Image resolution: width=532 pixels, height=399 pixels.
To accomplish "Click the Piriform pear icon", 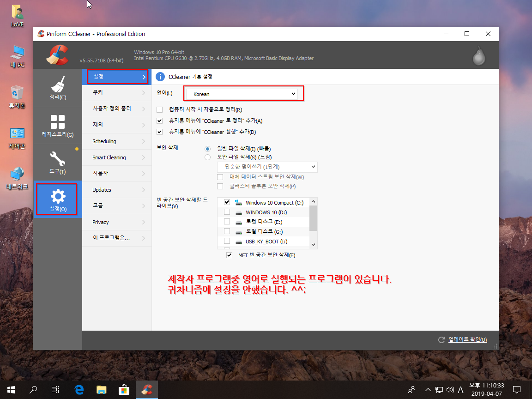I will point(479,55).
